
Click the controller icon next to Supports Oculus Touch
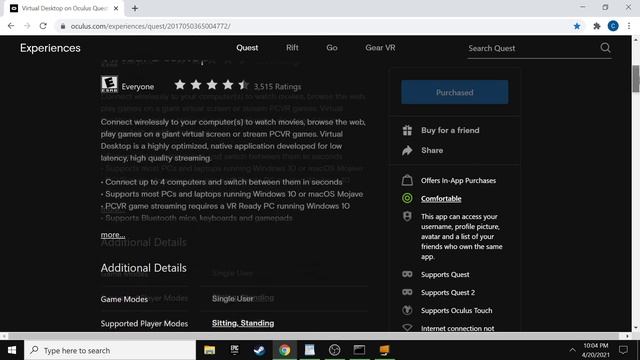tap(407, 310)
